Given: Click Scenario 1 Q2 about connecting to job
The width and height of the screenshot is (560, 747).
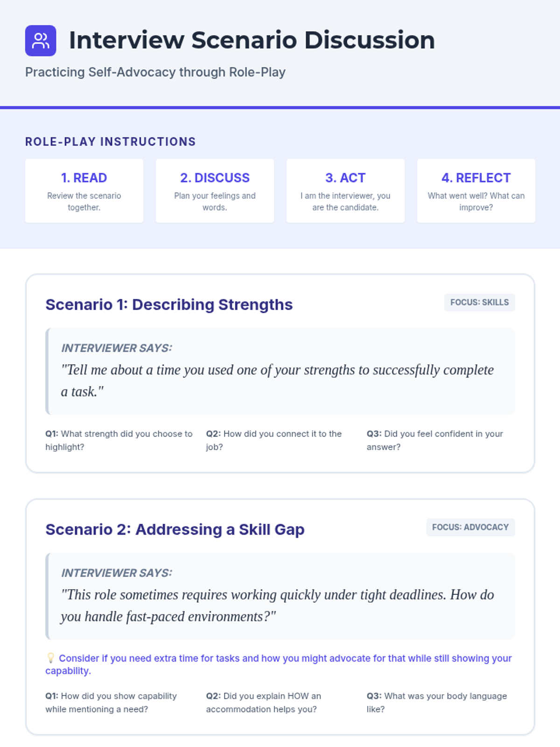Looking at the screenshot, I should coord(274,440).
